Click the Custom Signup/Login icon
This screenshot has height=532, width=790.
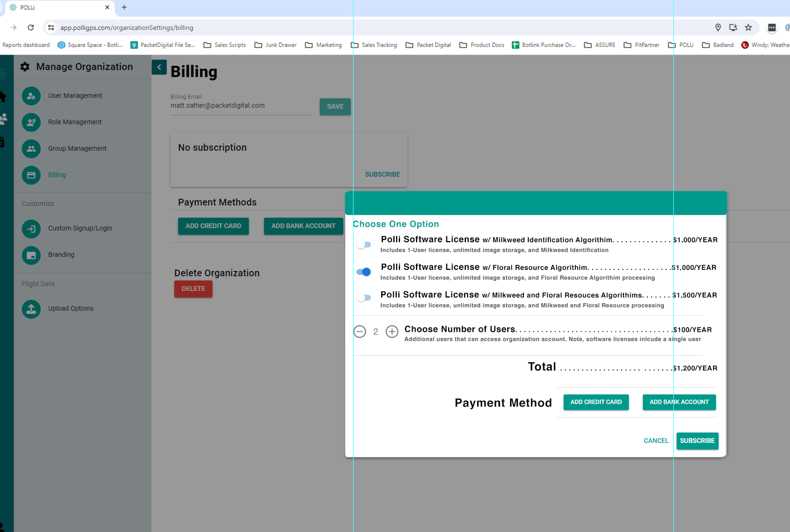[31, 228]
